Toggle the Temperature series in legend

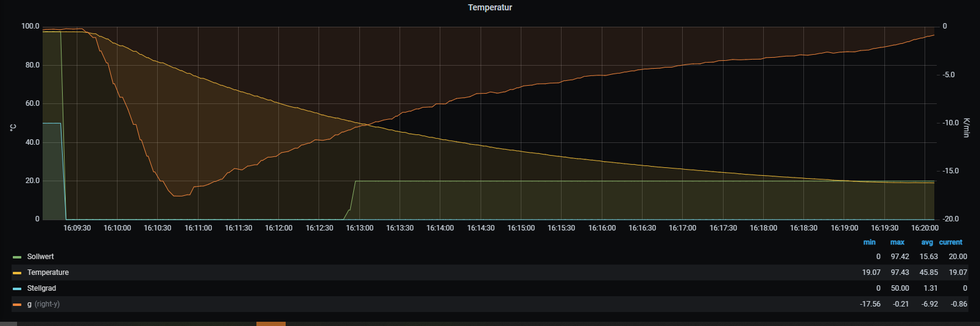pos(48,272)
